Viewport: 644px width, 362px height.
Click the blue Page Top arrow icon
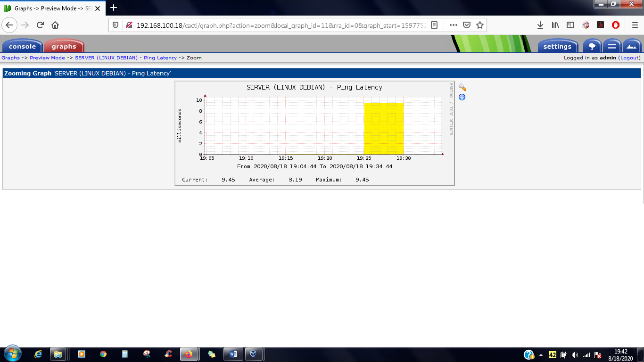click(x=462, y=97)
